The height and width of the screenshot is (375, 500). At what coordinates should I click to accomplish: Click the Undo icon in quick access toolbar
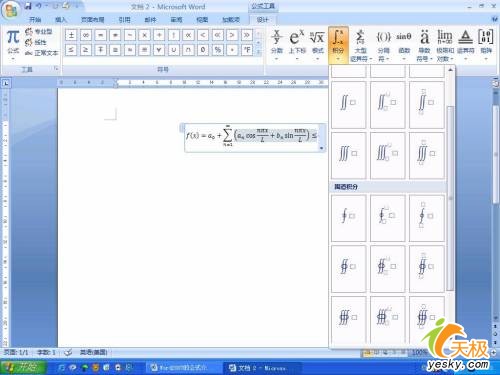click(39, 6)
